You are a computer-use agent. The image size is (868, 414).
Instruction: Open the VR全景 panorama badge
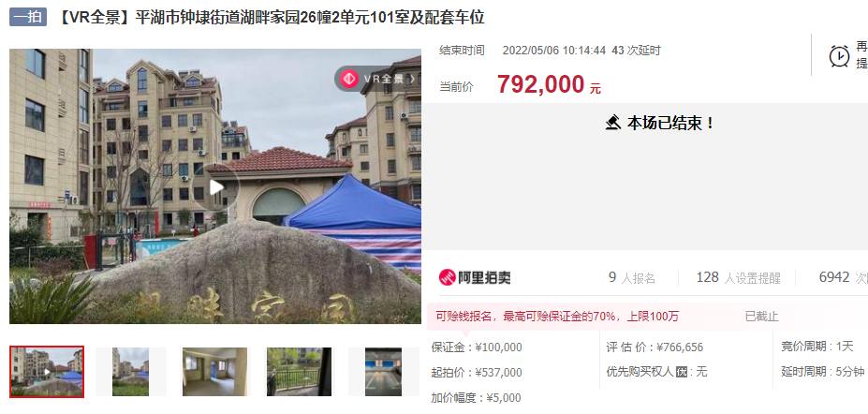tap(377, 79)
